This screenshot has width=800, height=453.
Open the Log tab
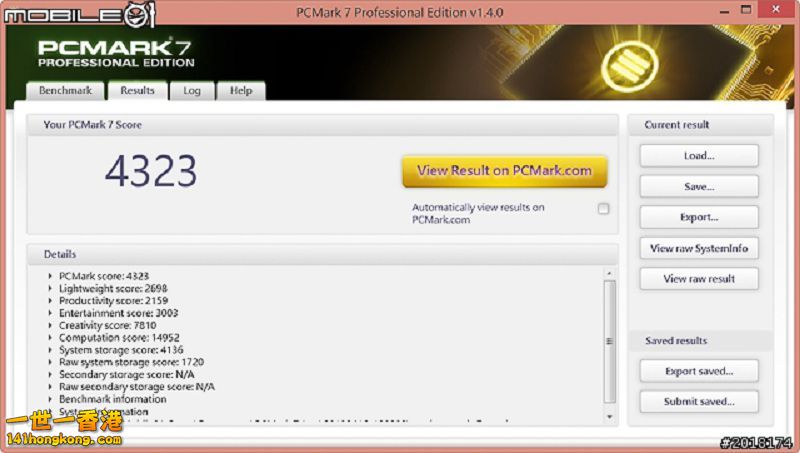pyautogui.click(x=191, y=91)
